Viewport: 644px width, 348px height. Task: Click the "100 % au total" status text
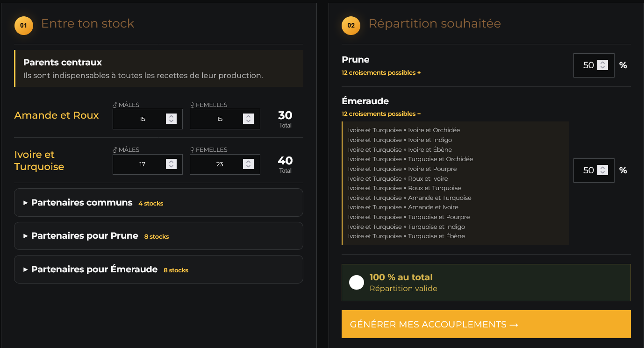pyautogui.click(x=401, y=277)
